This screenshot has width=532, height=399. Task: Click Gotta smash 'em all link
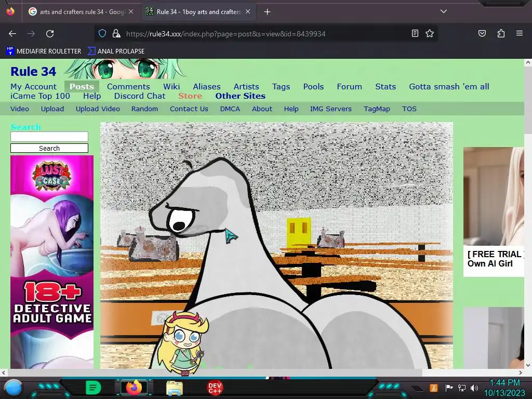tap(449, 87)
